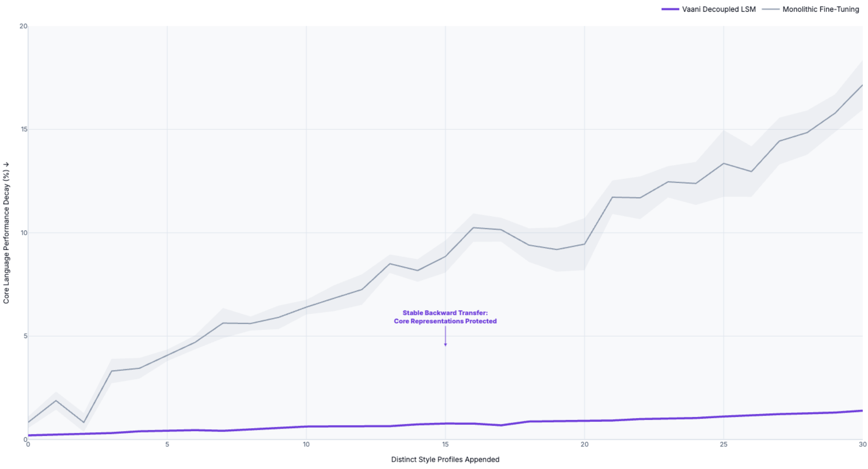The image size is (868, 469).
Task: Click x-axis tick label 15
Action: pyautogui.click(x=445, y=444)
